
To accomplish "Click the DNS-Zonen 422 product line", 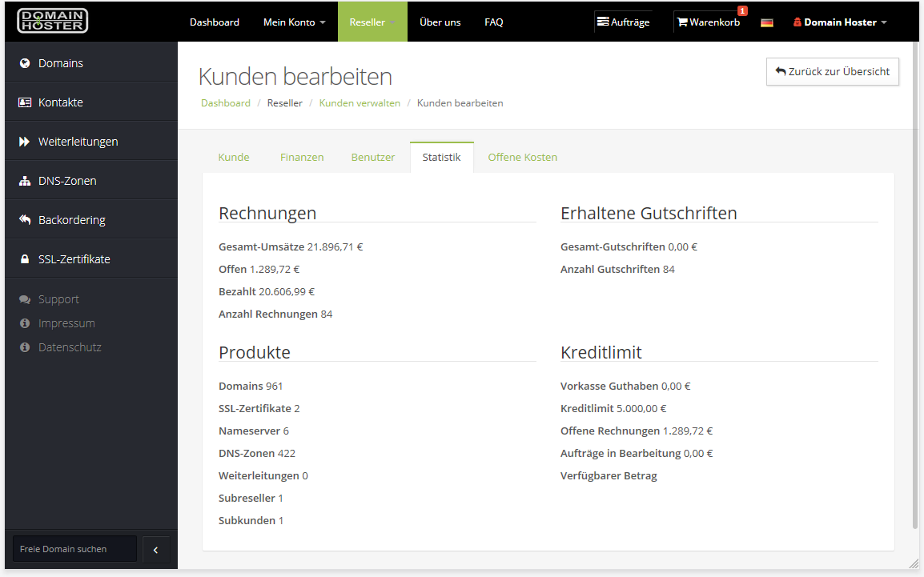I will pos(257,453).
